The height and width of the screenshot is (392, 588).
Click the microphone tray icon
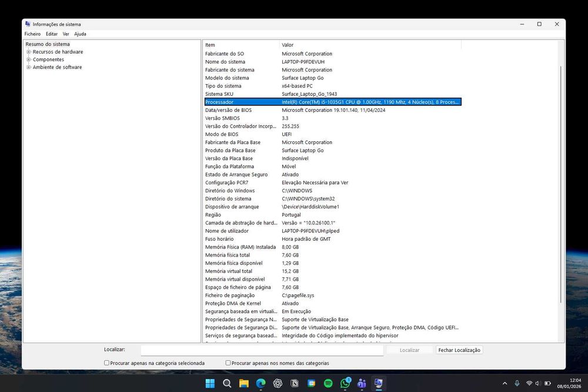[x=517, y=383]
